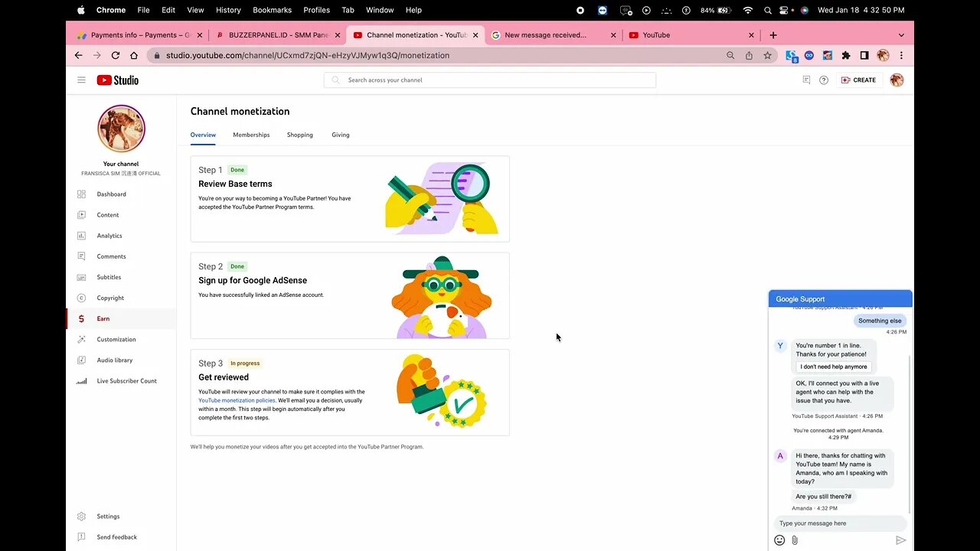Click the zoom magnifier in address bar
The height and width of the screenshot is (551, 980).
pyautogui.click(x=730, y=55)
